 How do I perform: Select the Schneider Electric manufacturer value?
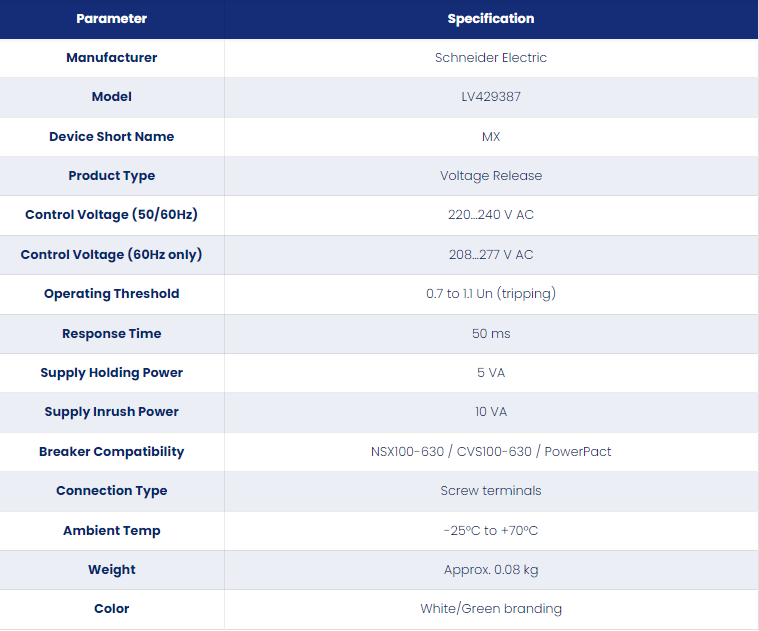pos(491,58)
